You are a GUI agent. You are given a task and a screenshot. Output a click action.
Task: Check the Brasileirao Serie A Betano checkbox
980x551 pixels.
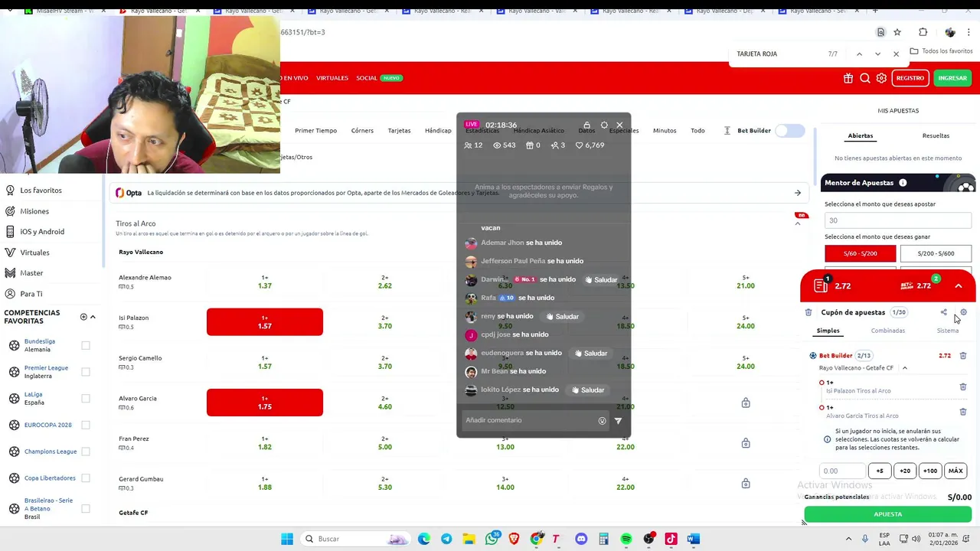[86, 508]
